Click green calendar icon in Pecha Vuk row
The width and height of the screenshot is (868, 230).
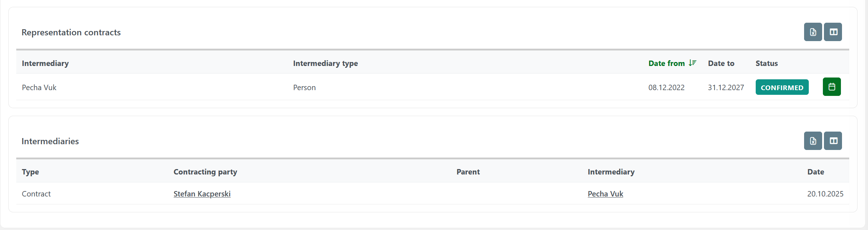[832, 87]
